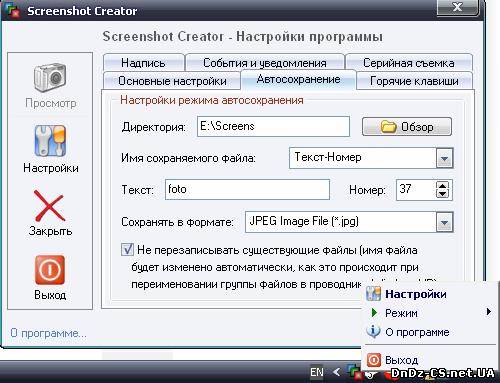Screen dimensions: 500x383
Task: Open the Просмотр camera icon in the sidebar
Action: (50, 78)
